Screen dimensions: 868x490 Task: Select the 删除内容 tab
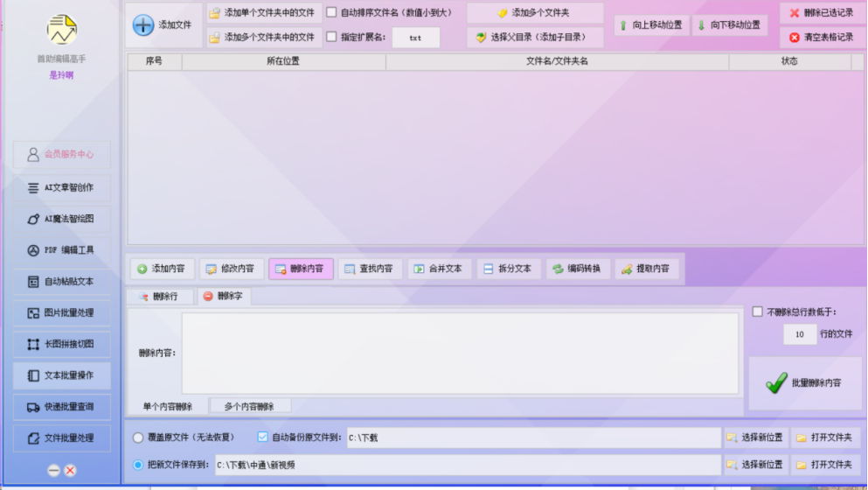tap(301, 269)
